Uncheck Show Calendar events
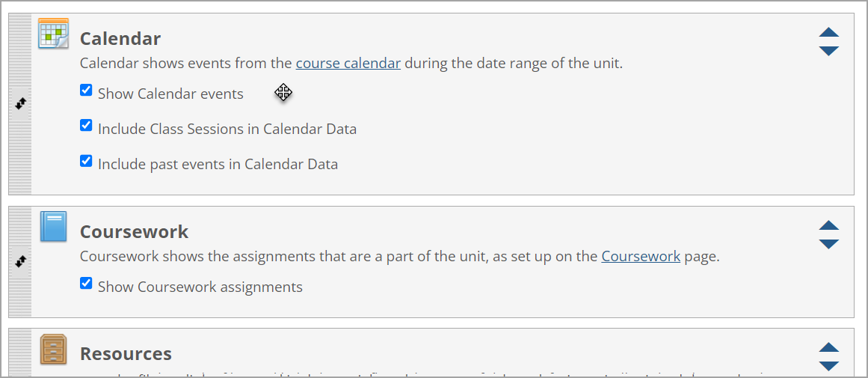 [x=86, y=91]
